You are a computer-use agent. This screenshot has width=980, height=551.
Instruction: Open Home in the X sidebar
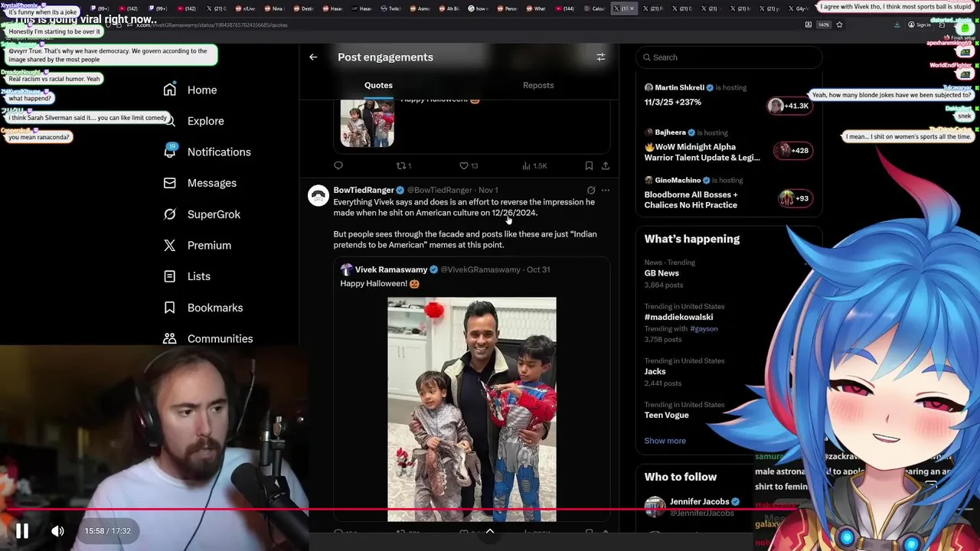(202, 90)
